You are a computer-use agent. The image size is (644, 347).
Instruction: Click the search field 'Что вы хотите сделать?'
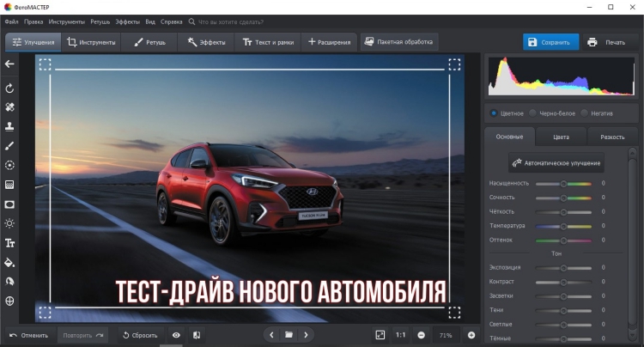[x=231, y=21]
